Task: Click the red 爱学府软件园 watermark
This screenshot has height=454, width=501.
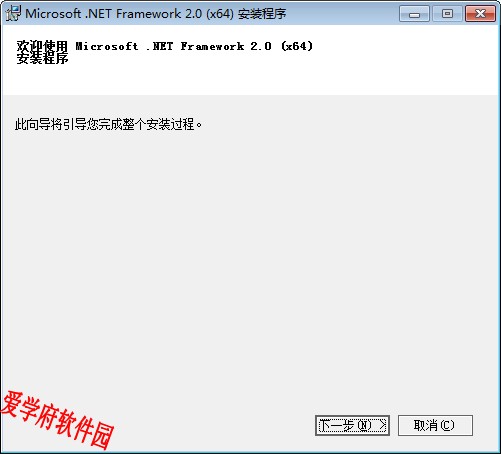Action: [57, 420]
